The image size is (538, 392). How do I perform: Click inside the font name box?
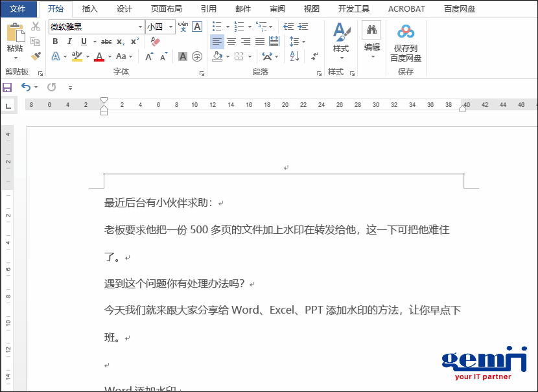tap(91, 27)
